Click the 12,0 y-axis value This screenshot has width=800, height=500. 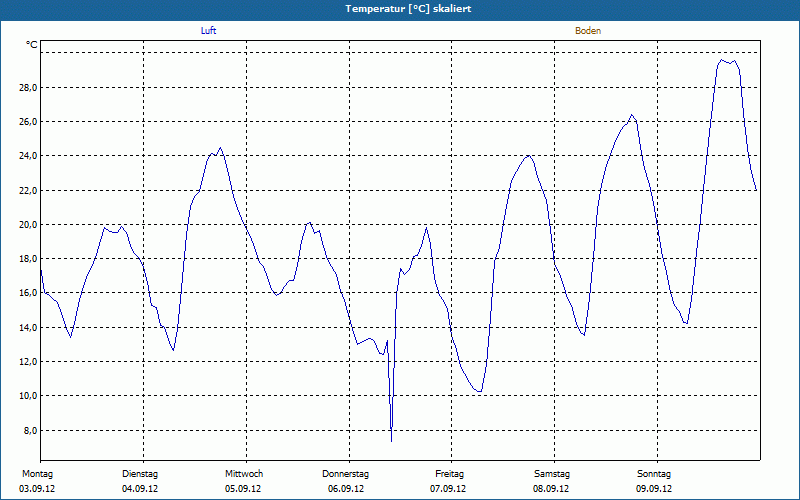click(x=28, y=362)
